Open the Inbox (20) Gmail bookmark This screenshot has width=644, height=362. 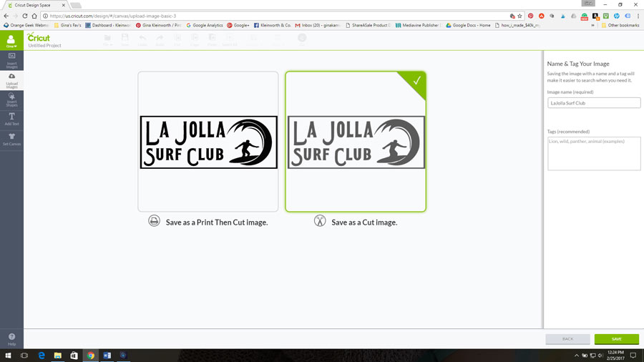click(318, 26)
